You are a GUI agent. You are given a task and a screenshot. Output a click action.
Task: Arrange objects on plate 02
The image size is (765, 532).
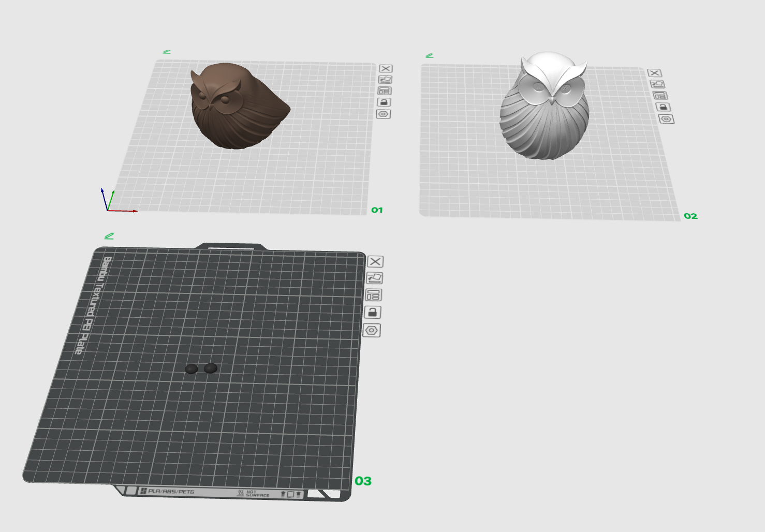point(660,95)
